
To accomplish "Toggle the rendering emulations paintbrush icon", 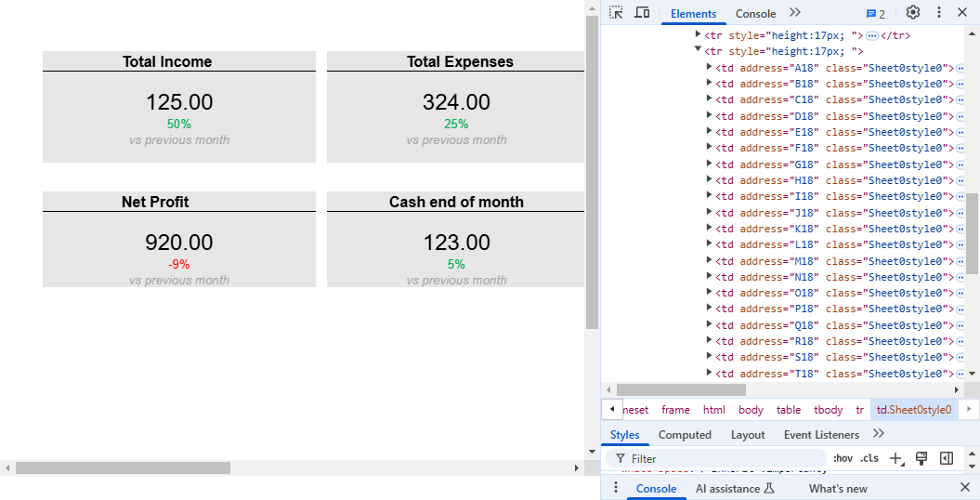I will pos(921,458).
